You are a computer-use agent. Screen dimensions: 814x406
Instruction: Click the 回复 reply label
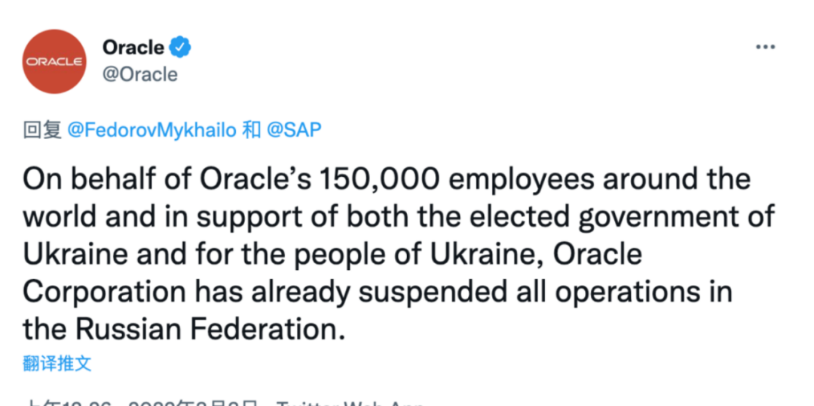(x=43, y=130)
